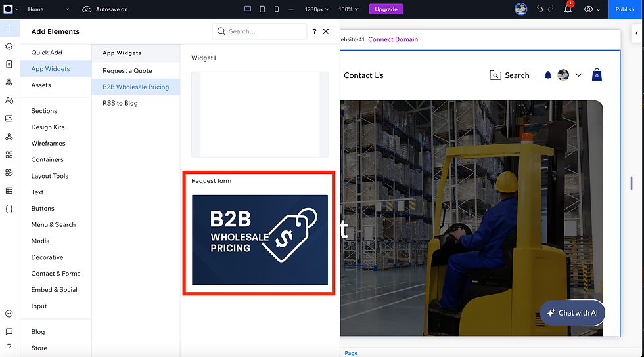Select Text category

[56, 192]
